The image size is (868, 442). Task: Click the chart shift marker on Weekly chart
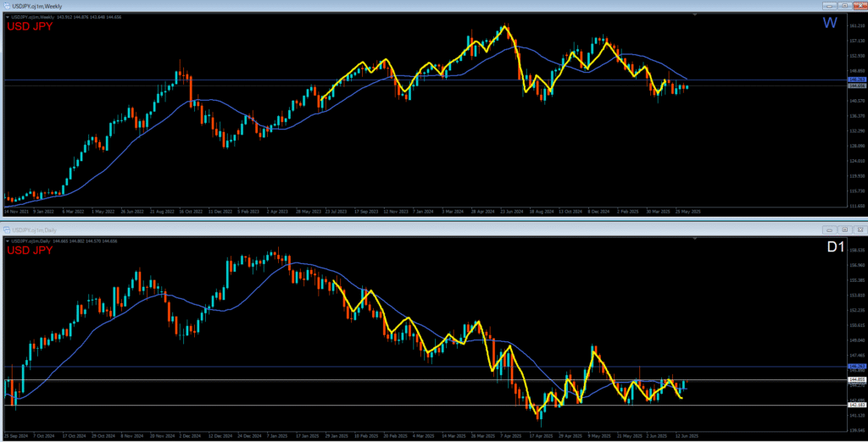point(695,15)
